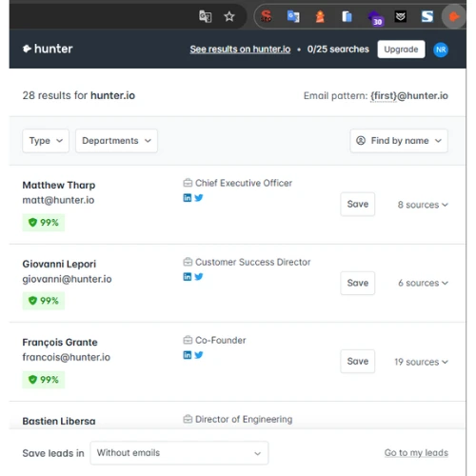Expand 8 sources for Matthew Tharp

click(x=423, y=205)
